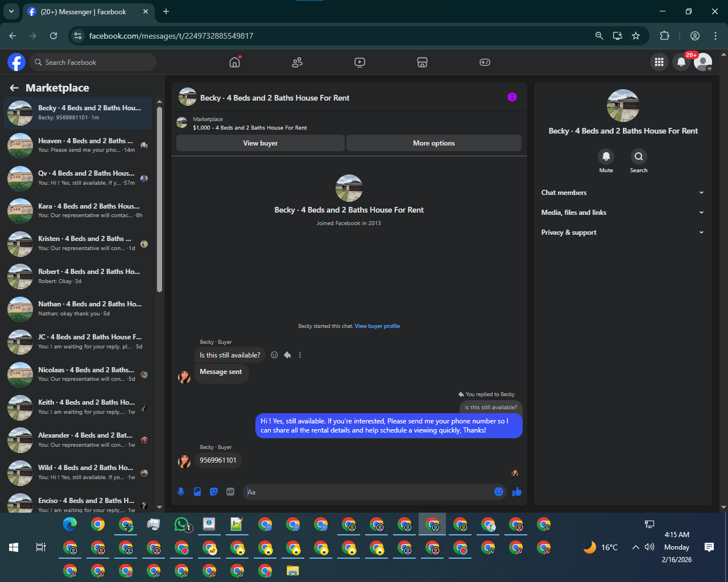Open the Facebook Home icon
728x582 pixels.
[x=235, y=63]
